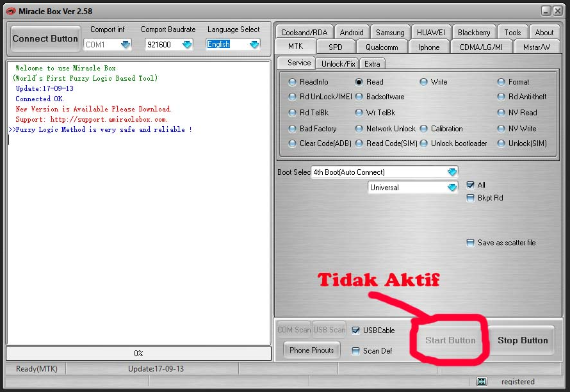570x392 pixels.
Task: Open the Language Select dropdown arrow
Action: [254, 44]
